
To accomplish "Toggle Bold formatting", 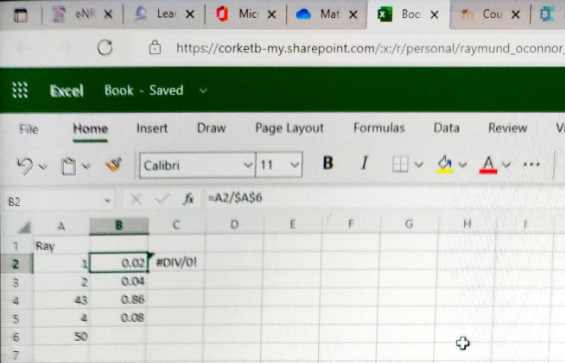I will click(x=328, y=163).
